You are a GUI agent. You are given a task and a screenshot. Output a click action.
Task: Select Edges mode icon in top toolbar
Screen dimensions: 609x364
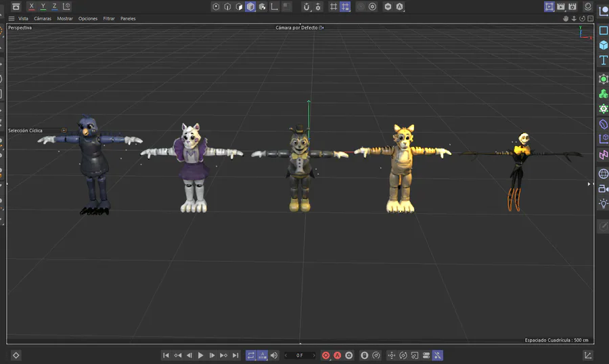227,7
